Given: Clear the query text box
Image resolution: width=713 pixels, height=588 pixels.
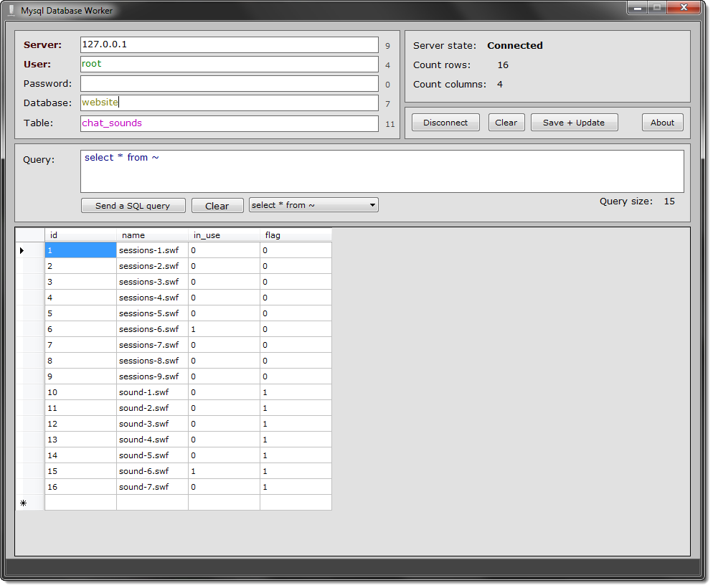Looking at the screenshot, I should [x=217, y=206].
